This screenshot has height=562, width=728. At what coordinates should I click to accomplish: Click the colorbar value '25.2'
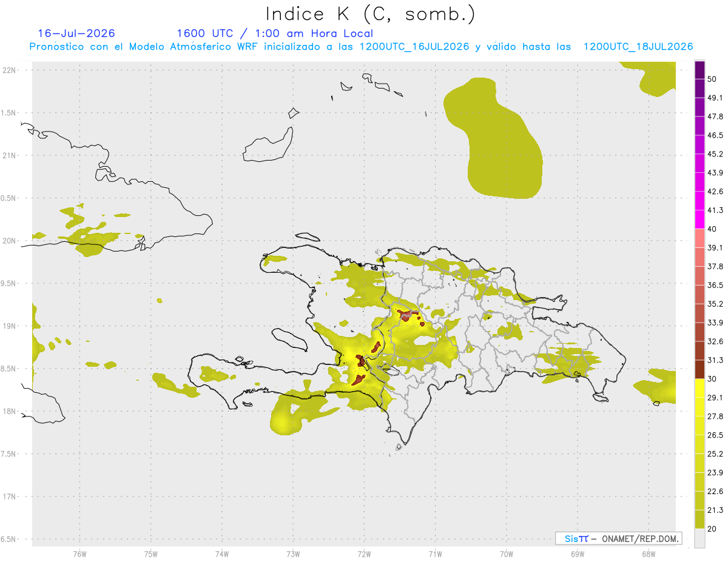point(715,453)
